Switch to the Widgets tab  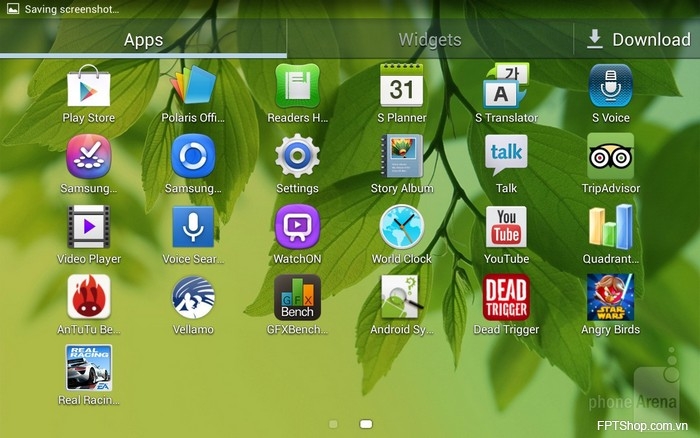pyautogui.click(x=430, y=39)
